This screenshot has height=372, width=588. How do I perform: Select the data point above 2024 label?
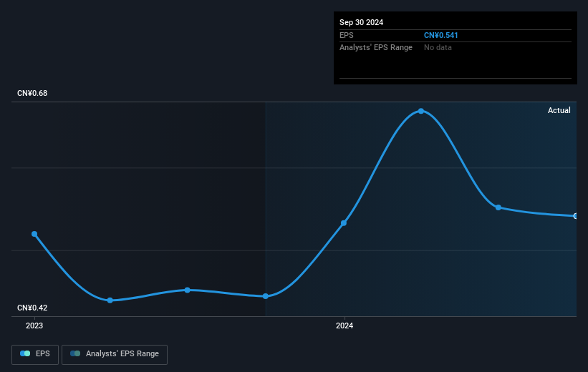(344, 223)
